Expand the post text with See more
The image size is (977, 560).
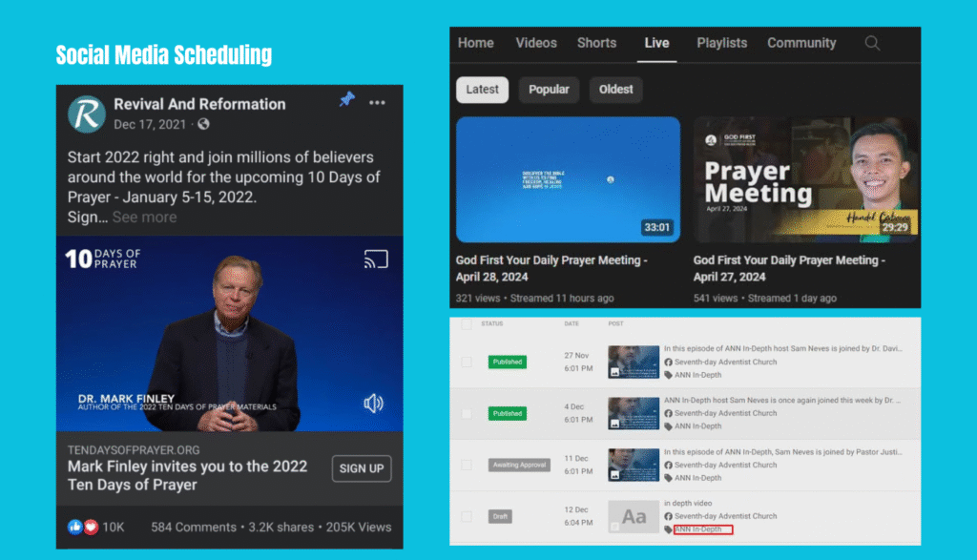tap(144, 217)
